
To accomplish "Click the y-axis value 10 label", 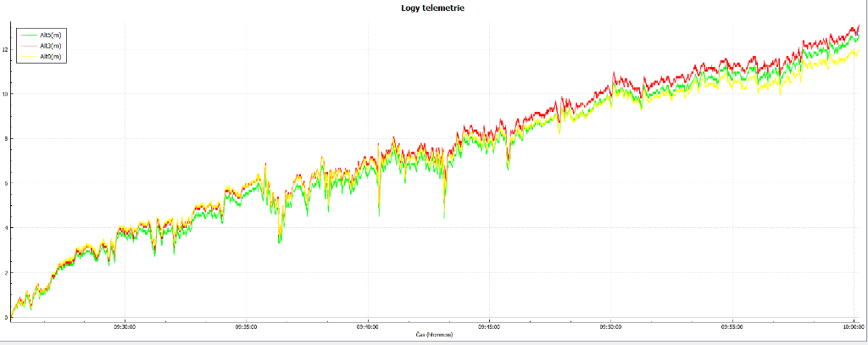I will point(5,94).
